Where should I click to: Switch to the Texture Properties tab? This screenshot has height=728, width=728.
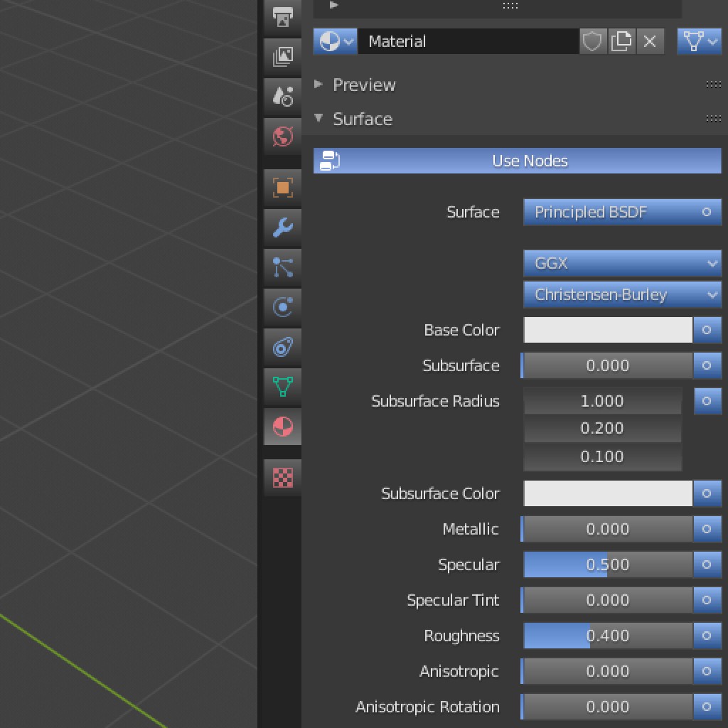pos(282,478)
